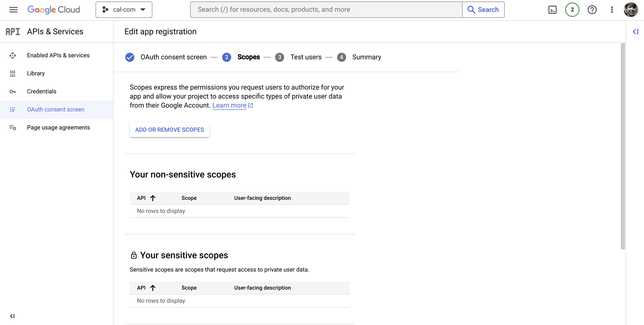Viewport: 644px width, 325px height.
Task: Click the Credentials key icon in sidebar
Action: (13, 92)
